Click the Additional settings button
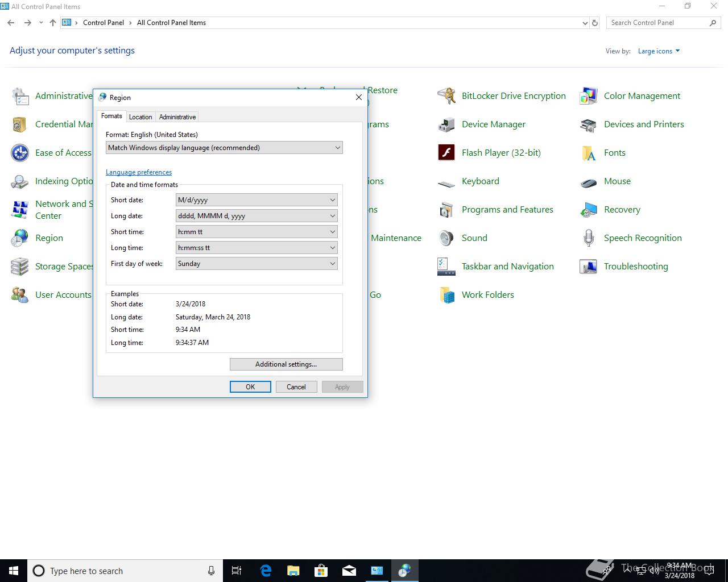The image size is (728, 582). click(x=286, y=364)
